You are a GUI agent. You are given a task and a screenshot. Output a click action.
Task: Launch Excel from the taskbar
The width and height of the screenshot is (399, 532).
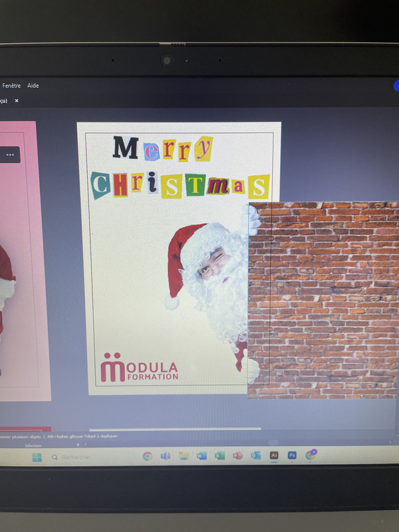(x=219, y=456)
